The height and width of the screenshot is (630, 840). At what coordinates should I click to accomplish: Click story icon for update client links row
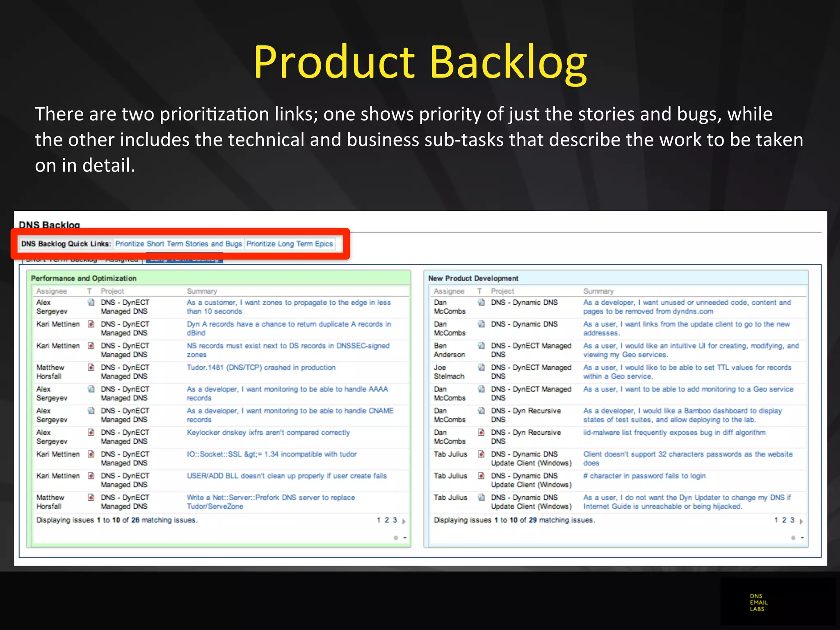pyautogui.click(x=481, y=324)
